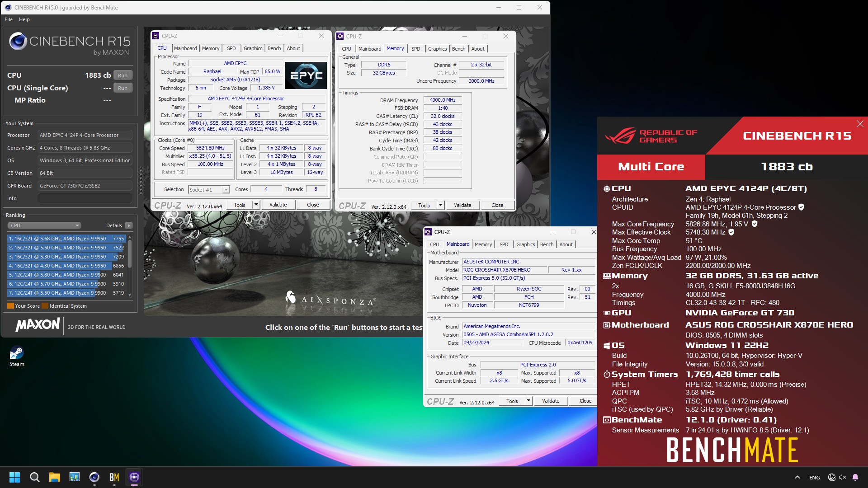Show hidden tray icons chevron
The image size is (868, 488).
tap(797, 477)
